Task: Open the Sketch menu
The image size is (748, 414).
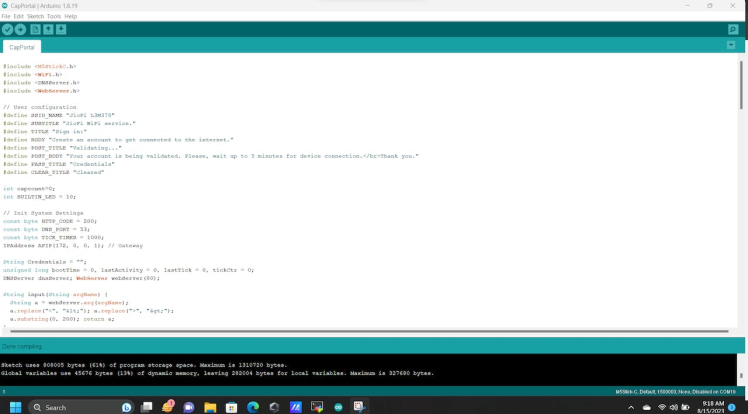Action: coord(35,16)
